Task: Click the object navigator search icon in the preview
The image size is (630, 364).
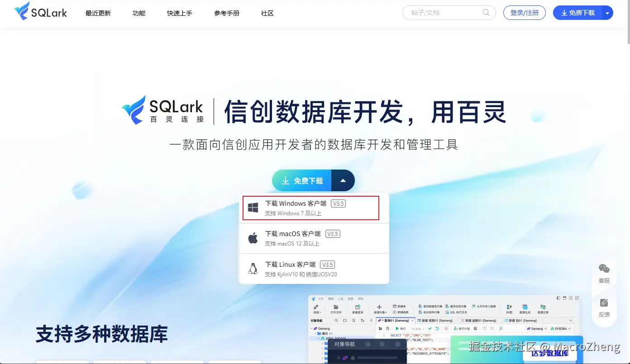Action: click(x=336, y=321)
